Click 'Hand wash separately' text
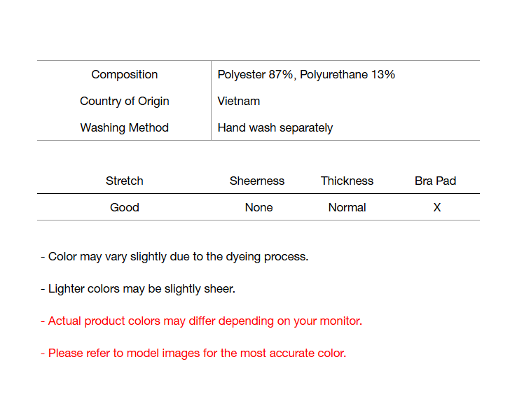This screenshot has height=420, width=510. 275,127
